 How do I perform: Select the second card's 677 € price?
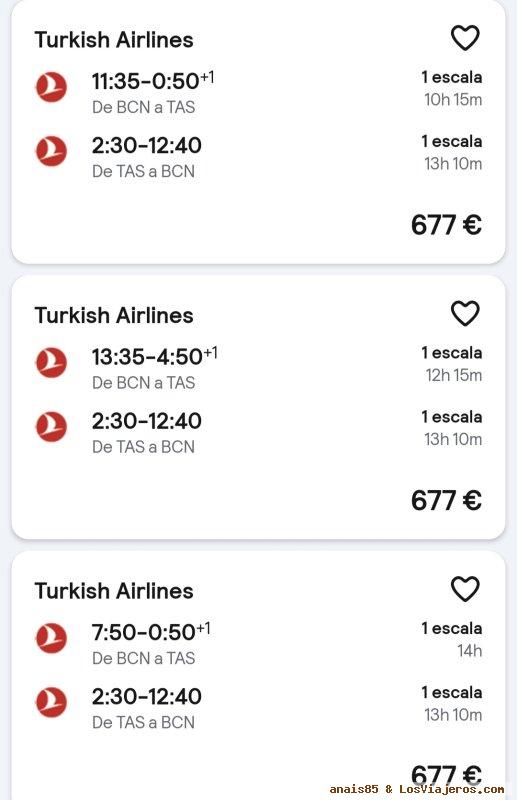pos(446,501)
